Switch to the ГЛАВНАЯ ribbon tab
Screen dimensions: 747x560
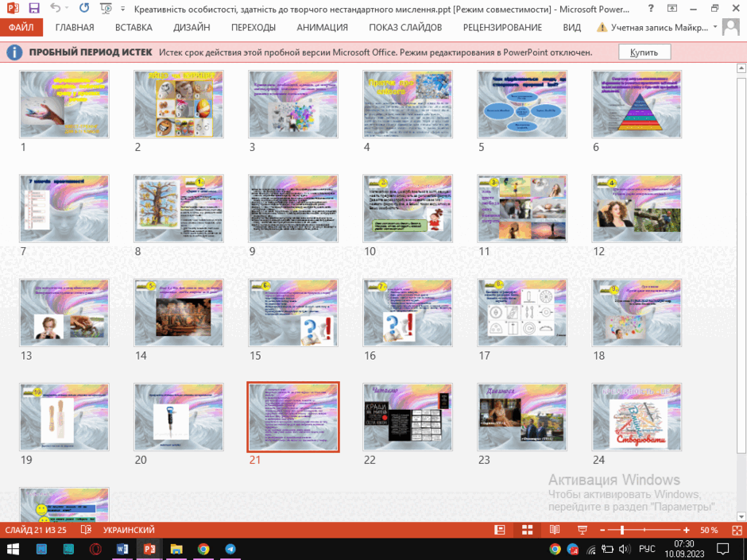point(75,28)
